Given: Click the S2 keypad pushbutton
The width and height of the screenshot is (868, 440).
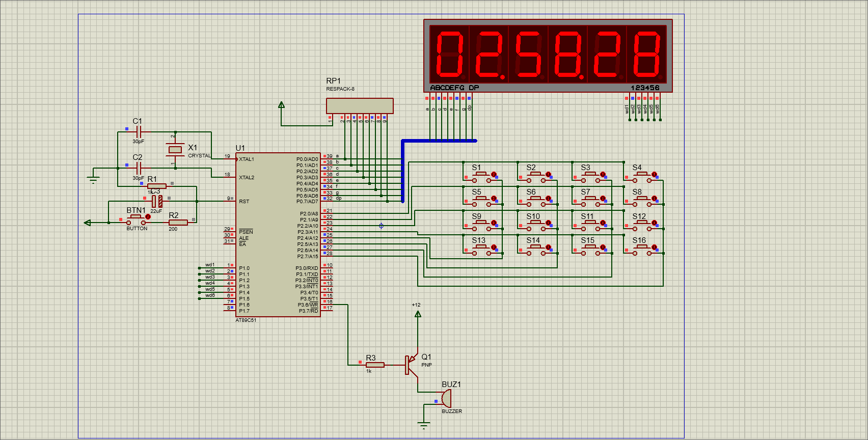Looking at the screenshot, I should point(536,176).
